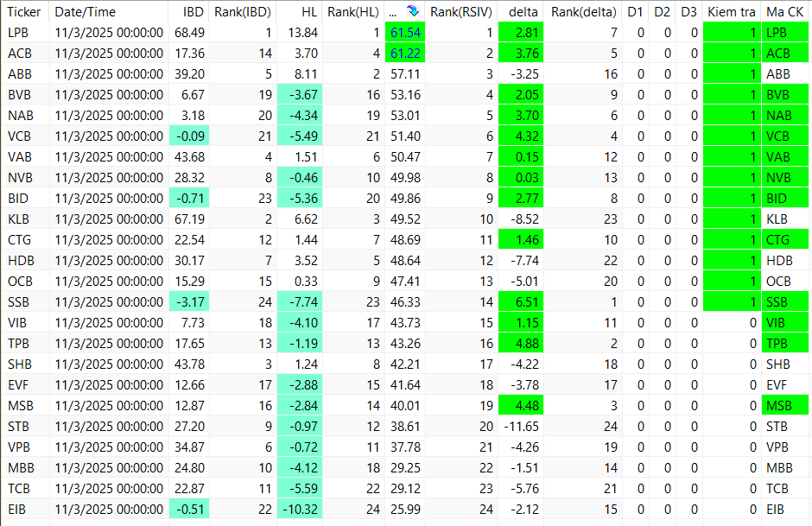Viewport: 812px width, 526px height.
Task: Click the highlighted RSIV value 61.22
Action: (x=405, y=54)
